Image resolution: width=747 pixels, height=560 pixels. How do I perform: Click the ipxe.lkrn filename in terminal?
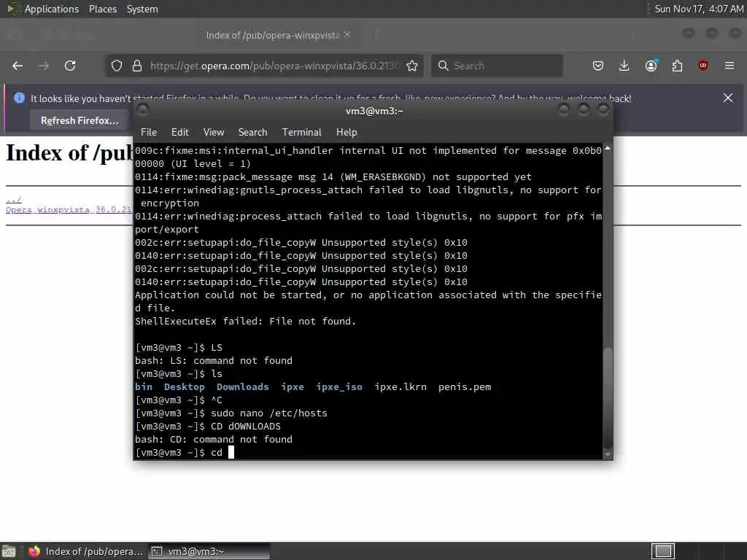tap(400, 387)
